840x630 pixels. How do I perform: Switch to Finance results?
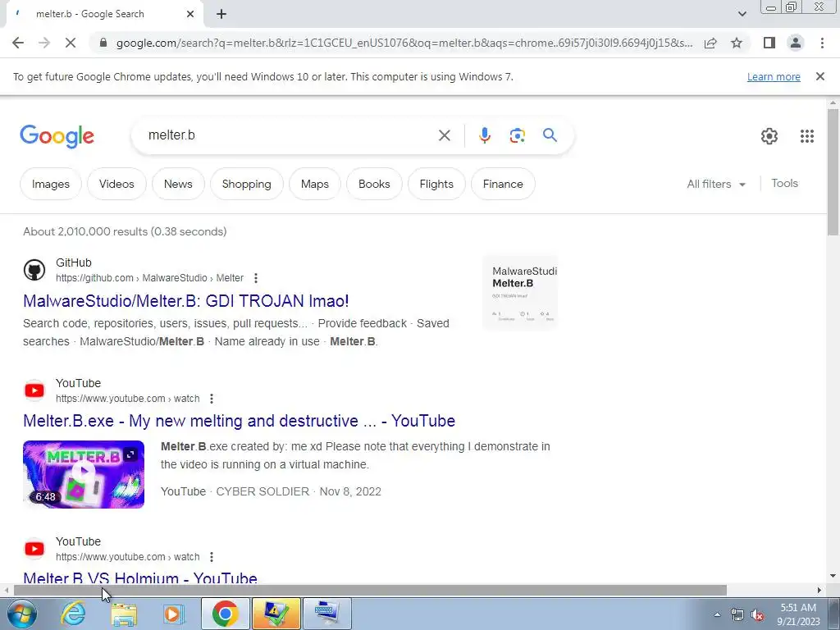(503, 184)
